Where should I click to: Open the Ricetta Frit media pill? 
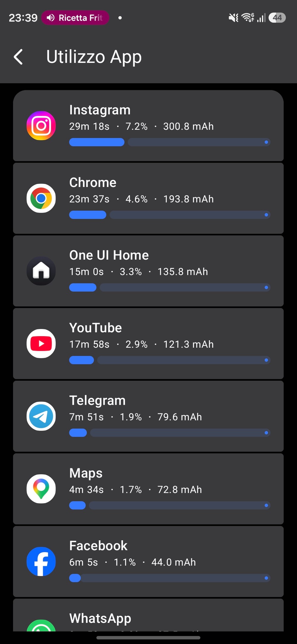(x=75, y=18)
